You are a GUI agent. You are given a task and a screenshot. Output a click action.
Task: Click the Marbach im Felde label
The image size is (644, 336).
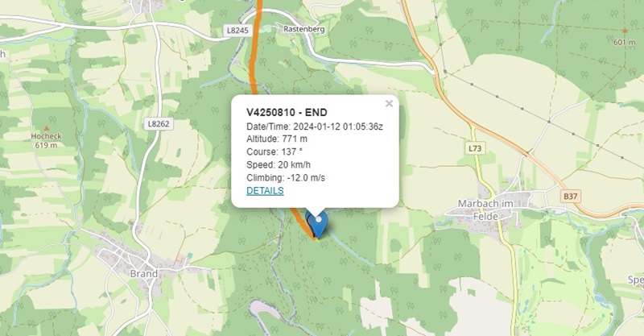coord(485,206)
